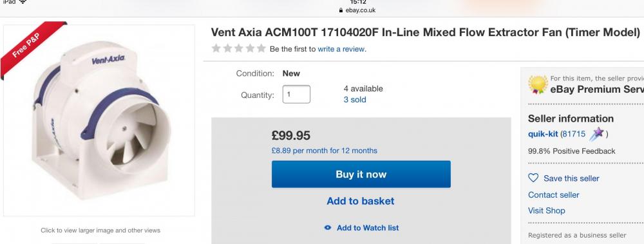The height and width of the screenshot is (244, 644).
Task: Open the quik-kit seller profile
Action: coord(542,134)
